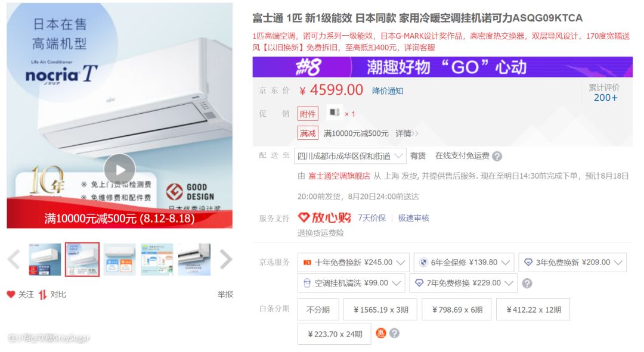Show next thumbnails with right arrow
The width and height of the screenshot is (644, 352).
click(x=226, y=259)
